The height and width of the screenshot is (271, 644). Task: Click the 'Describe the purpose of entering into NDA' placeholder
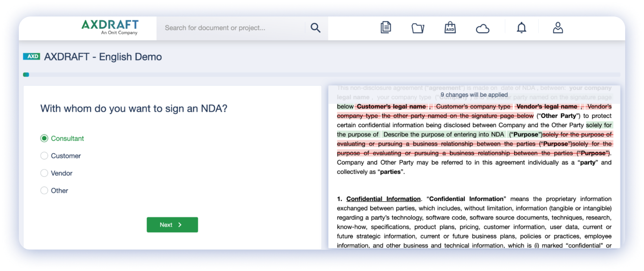(x=443, y=134)
